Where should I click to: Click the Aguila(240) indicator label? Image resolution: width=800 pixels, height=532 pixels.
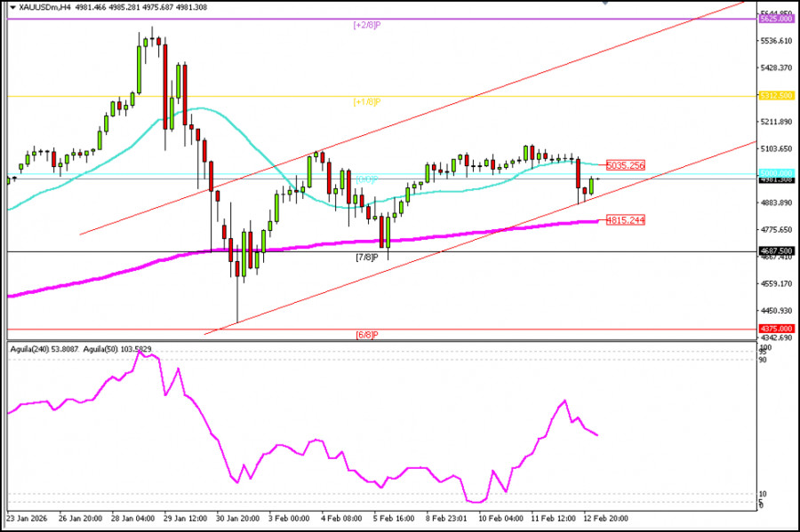coord(45,349)
